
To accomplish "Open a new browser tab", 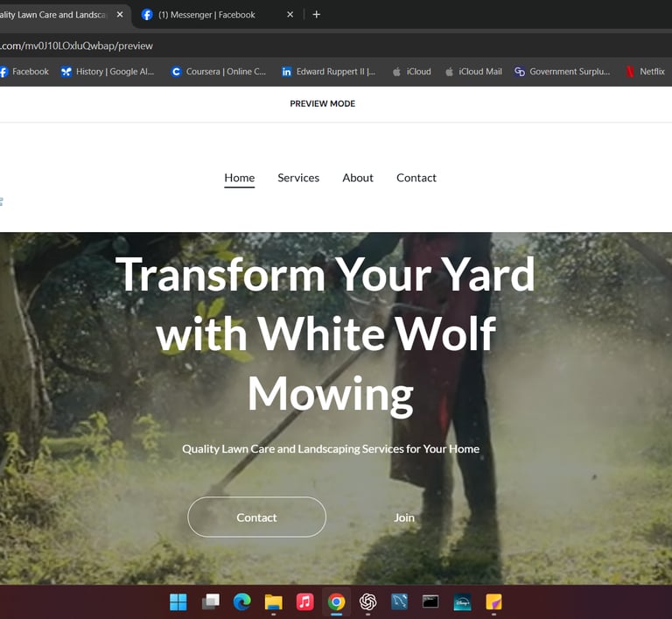I will coord(316,15).
